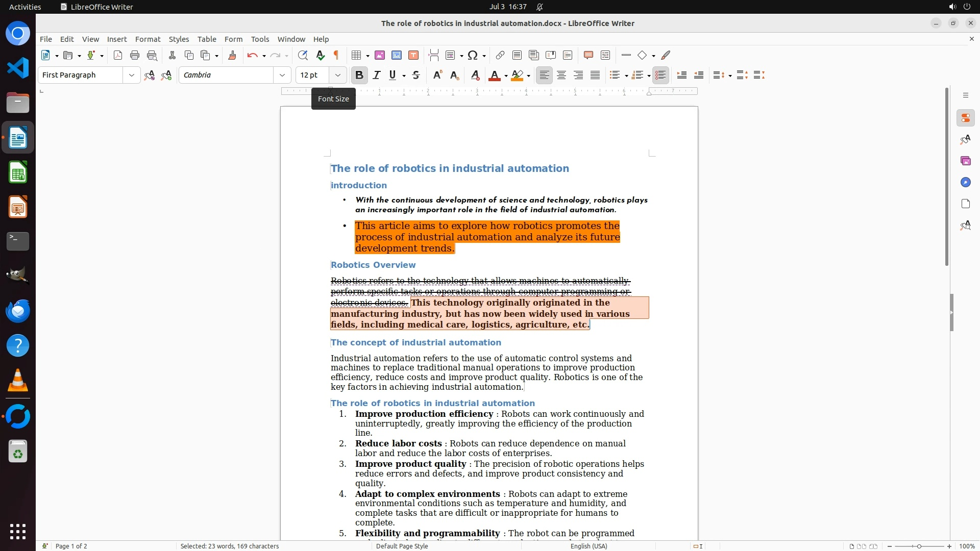Expand the Paragraph Style dropdown
The image size is (980, 551).
pyautogui.click(x=132, y=76)
